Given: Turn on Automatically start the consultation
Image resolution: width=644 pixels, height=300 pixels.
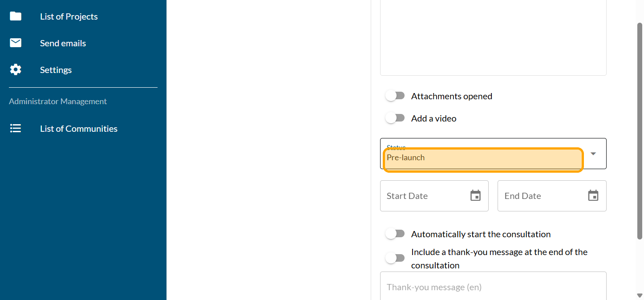Looking at the screenshot, I should 395,234.
